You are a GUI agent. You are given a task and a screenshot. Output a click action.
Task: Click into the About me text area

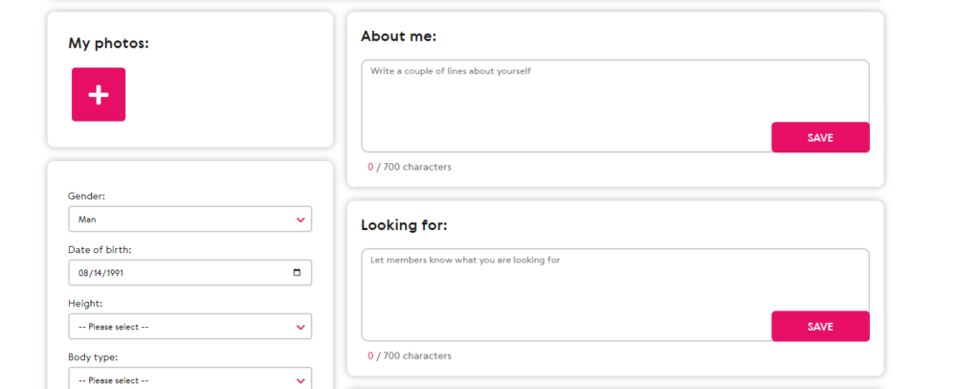(x=565, y=96)
